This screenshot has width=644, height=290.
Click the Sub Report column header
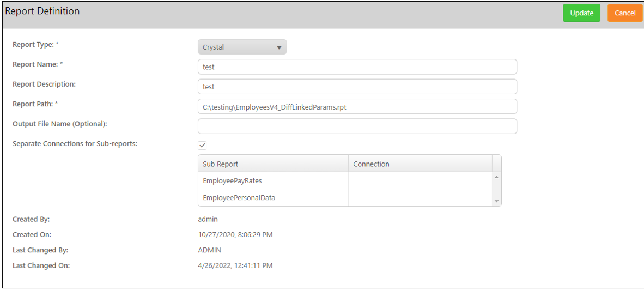tap(273, 164)
